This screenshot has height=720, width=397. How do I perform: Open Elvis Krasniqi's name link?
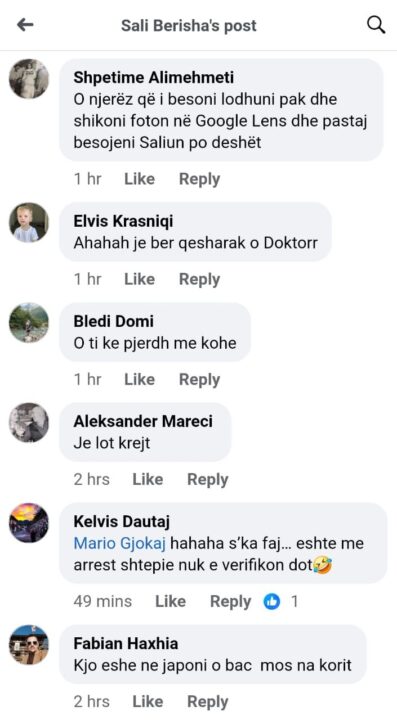tap(123, 221)
